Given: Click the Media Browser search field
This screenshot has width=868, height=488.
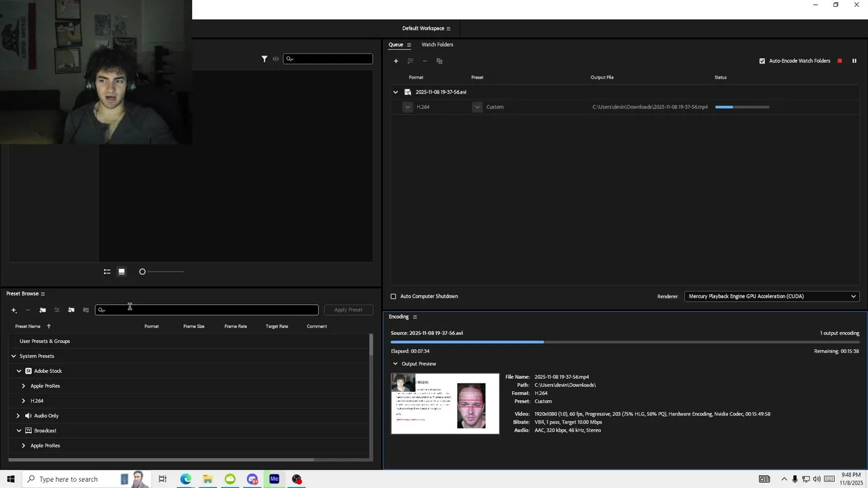Looking at the screenshot, I should tap(328, 59).
